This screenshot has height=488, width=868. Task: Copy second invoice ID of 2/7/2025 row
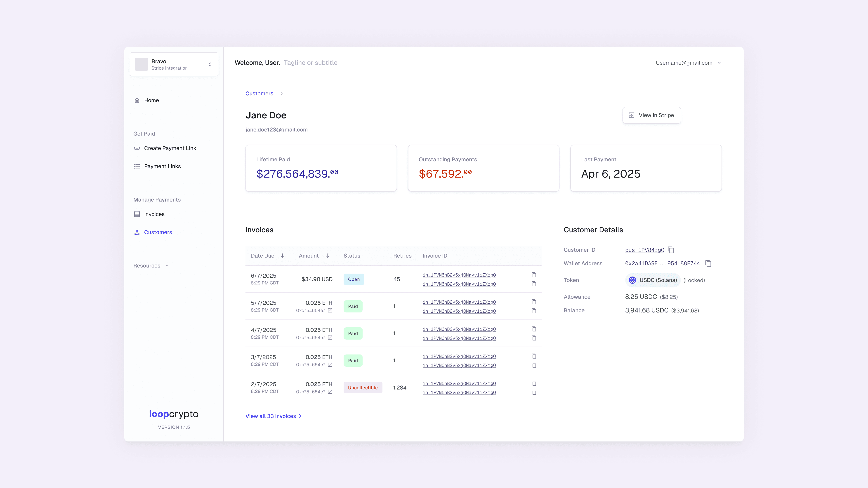click(x=534, y=392)
